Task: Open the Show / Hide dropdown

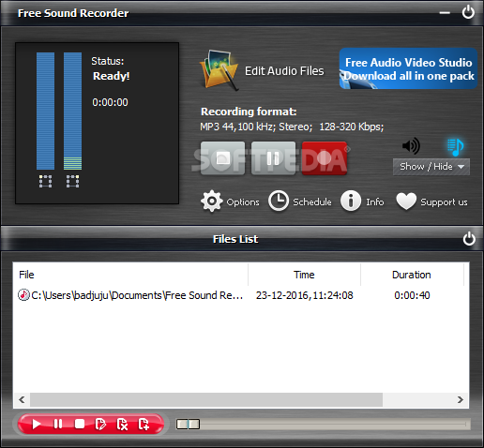Action: [x=431, y=167]
